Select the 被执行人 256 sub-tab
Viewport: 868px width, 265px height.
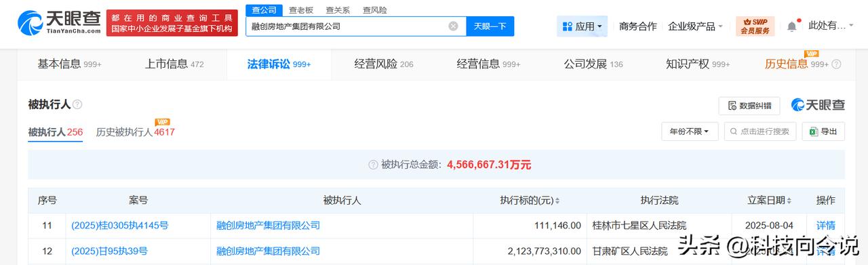point(55,132)
